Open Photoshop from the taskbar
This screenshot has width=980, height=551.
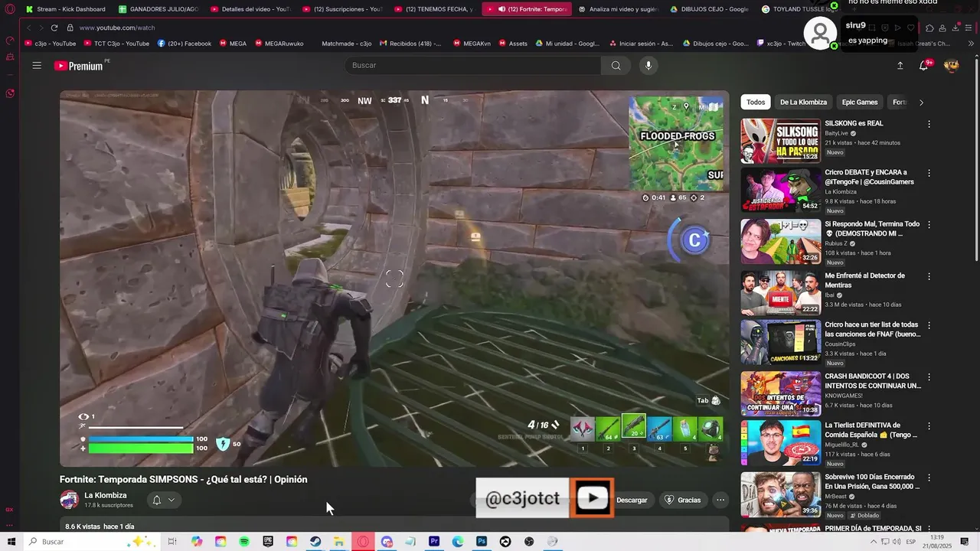tap(482, 542)
